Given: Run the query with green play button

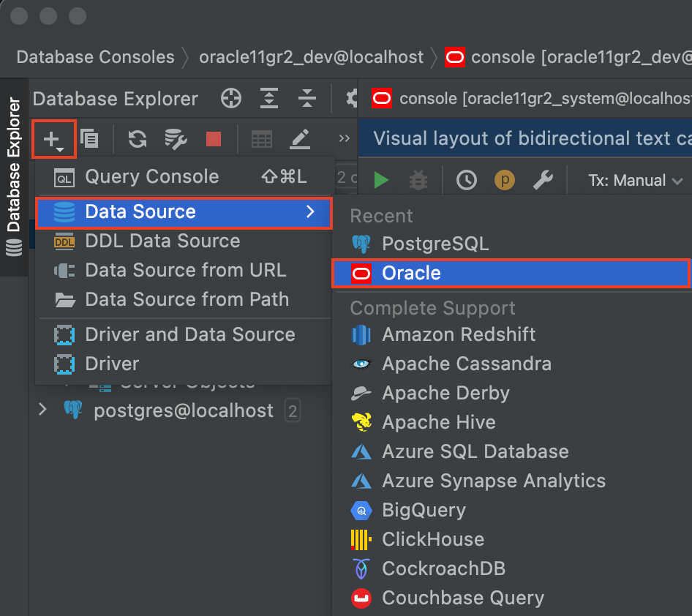Looking at the screenshot, I should click(x=381, y=180).
